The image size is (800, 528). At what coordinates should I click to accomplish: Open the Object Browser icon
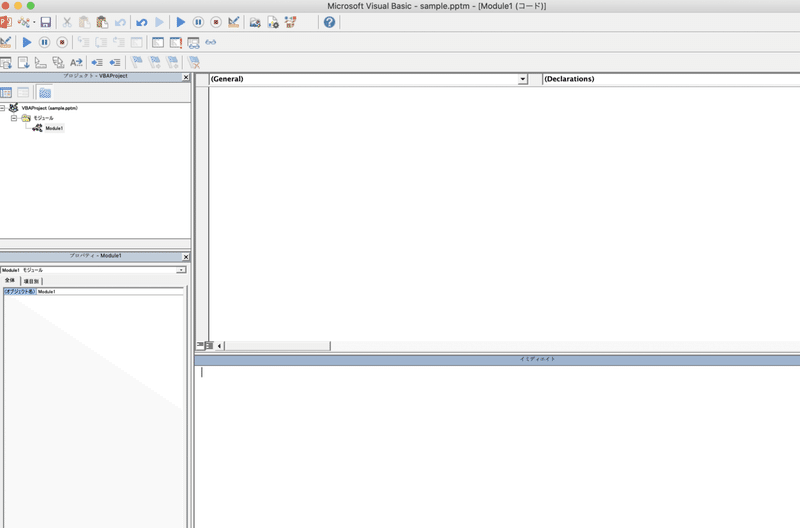291,22
